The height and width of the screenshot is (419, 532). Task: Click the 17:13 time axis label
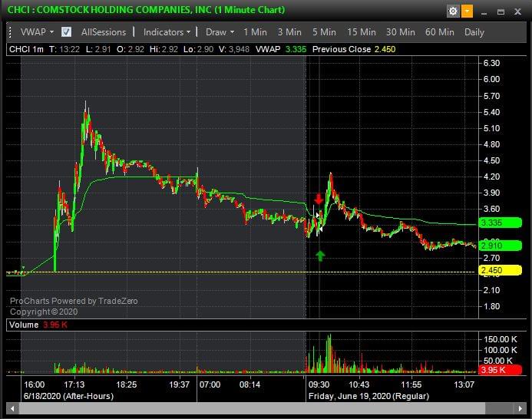[74, 384]
